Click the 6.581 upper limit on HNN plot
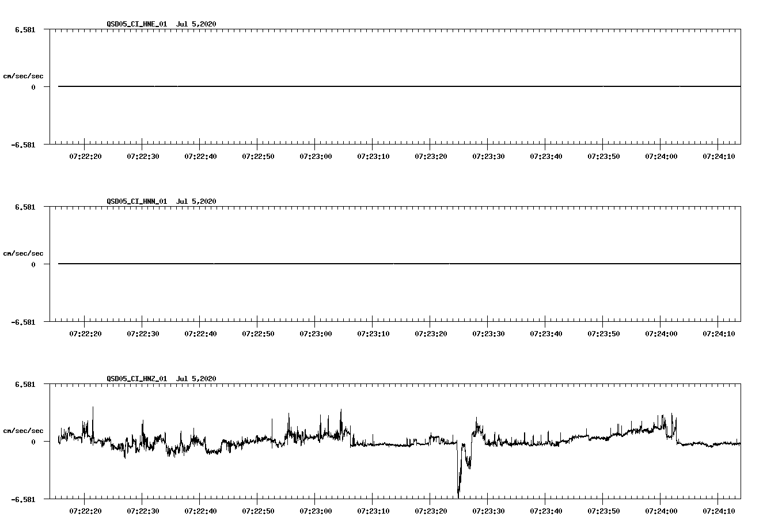This screenshot has width=782, height=532. (25, 207)
